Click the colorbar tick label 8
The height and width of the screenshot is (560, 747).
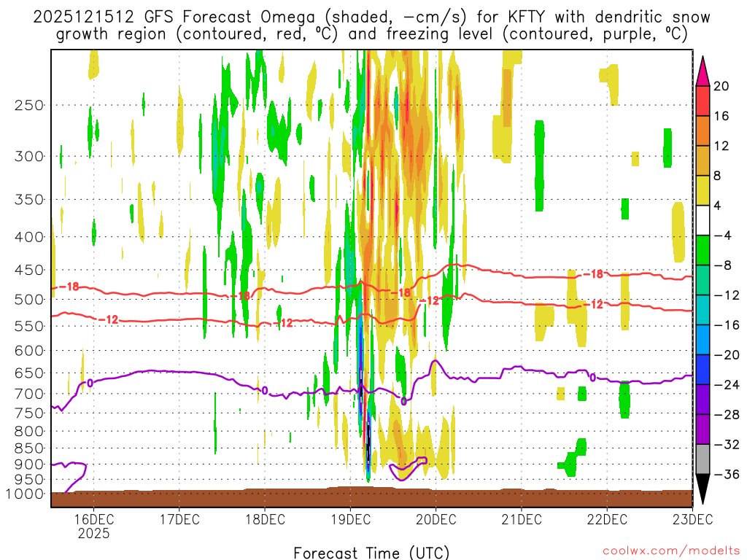click(x=718, y=176)
